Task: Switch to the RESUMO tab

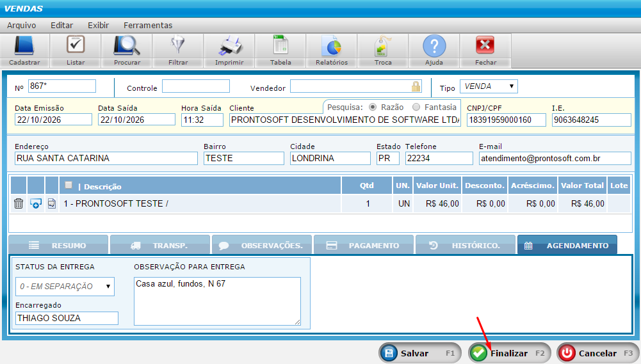Action: tap(58, 245)
